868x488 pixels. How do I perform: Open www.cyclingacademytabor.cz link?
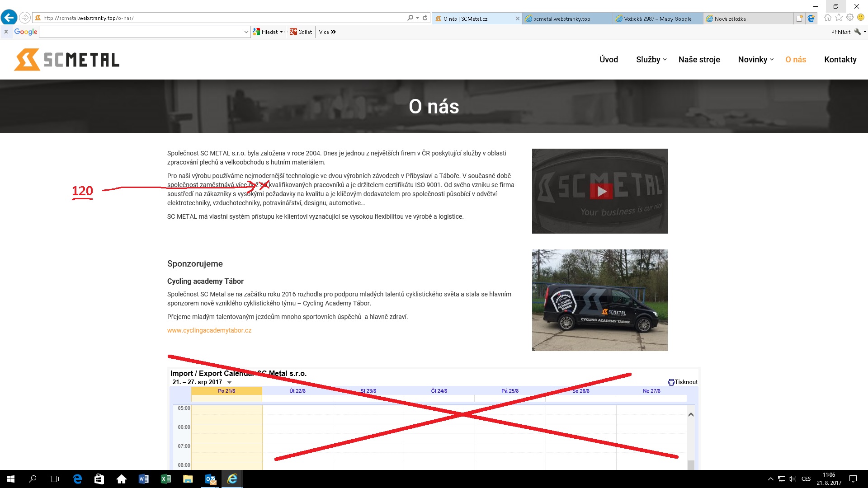(209, 330)
